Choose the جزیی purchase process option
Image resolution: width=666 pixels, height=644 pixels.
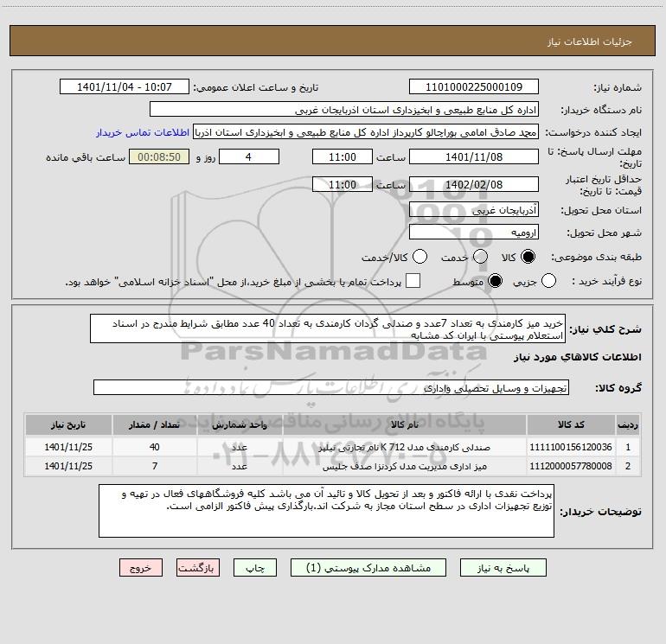click(548, 281)
